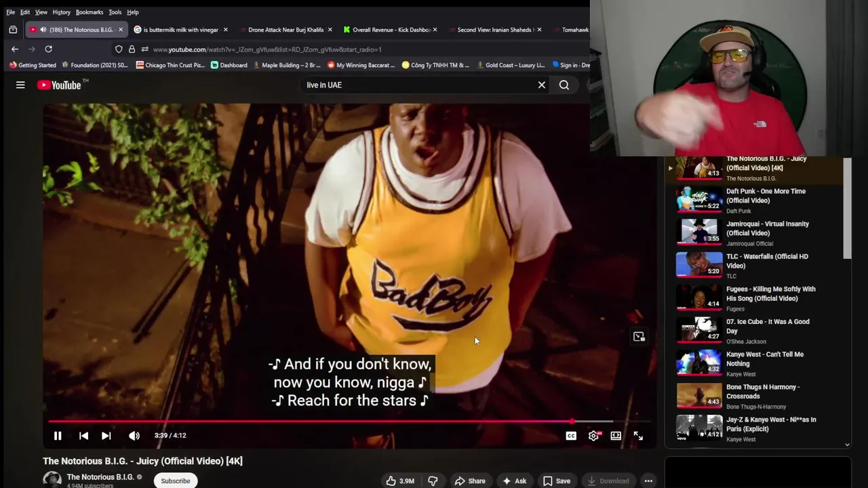The height and width of the screenshot is (488, 868).
Task: Open the History menu
Action: 62,12
